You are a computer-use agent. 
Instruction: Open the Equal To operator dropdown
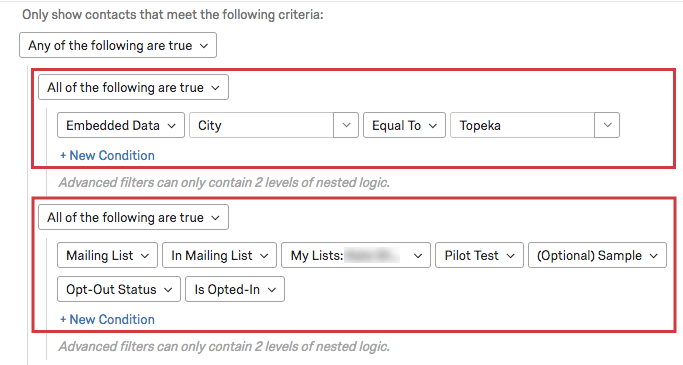click(404, 125)
